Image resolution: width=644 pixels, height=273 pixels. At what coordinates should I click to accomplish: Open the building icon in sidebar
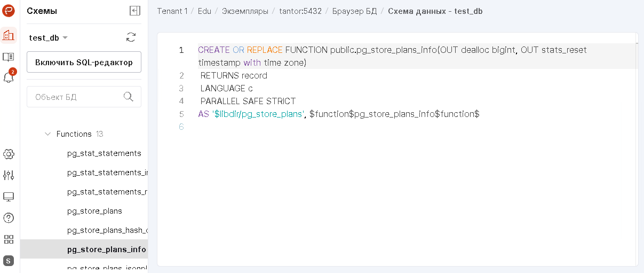9,35
